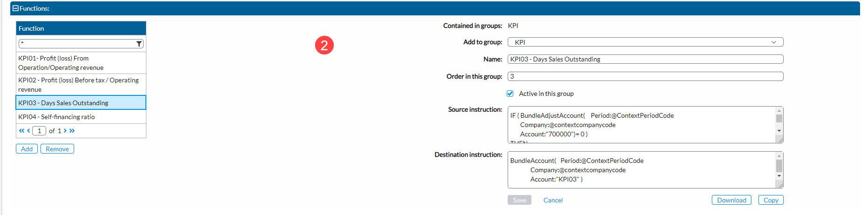This screenshot has height=215, width=868.
Task: Click the filter funnel icon
Action: click(139, 44)
